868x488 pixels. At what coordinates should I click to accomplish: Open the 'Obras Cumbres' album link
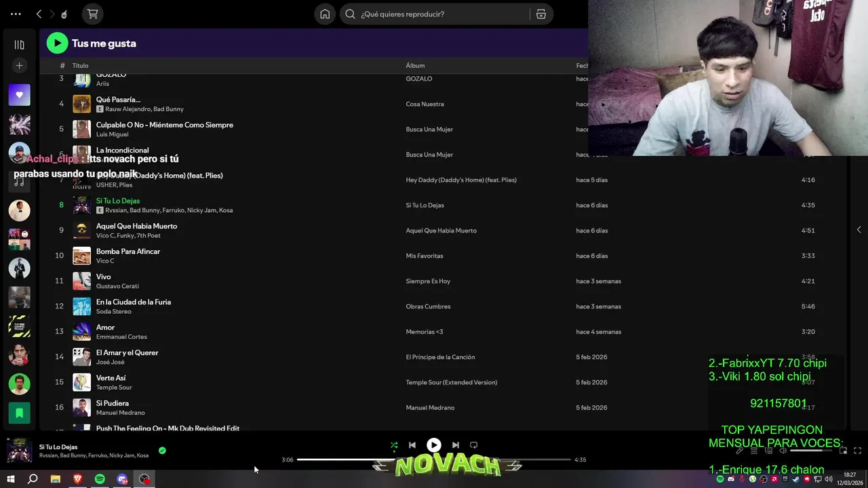coord(428,306)
